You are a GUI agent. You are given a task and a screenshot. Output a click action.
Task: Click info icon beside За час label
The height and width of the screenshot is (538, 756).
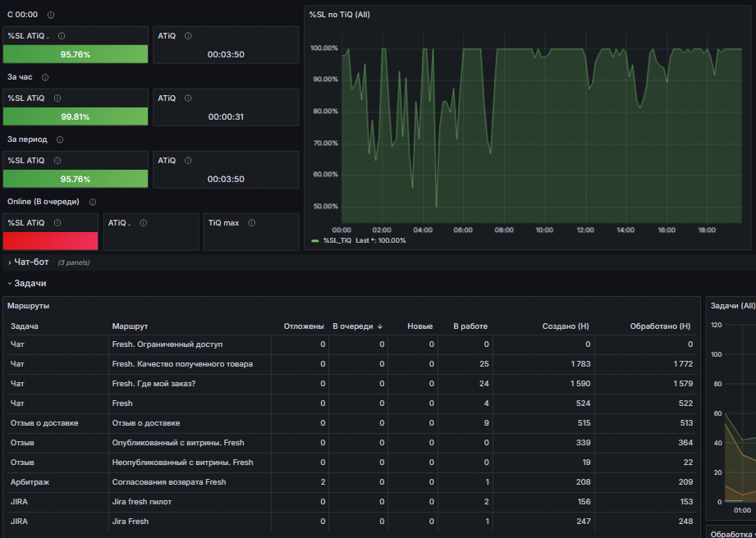click(45, 77)
